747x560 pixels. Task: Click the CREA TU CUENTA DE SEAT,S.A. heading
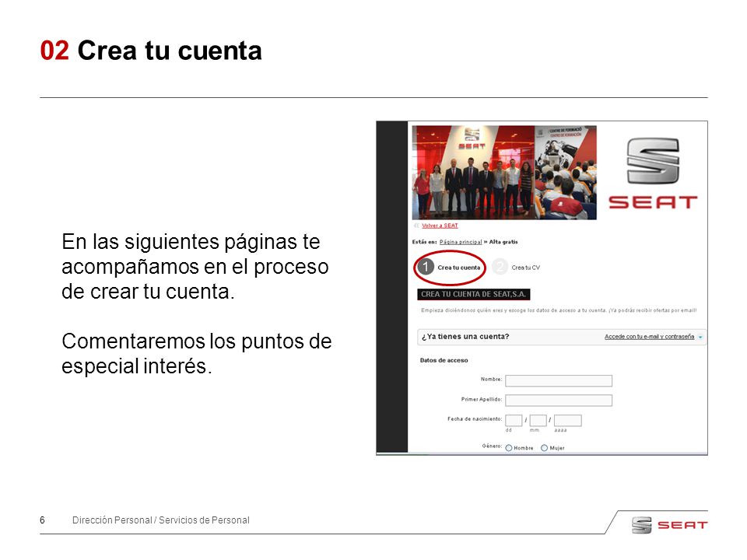(474, 294)
